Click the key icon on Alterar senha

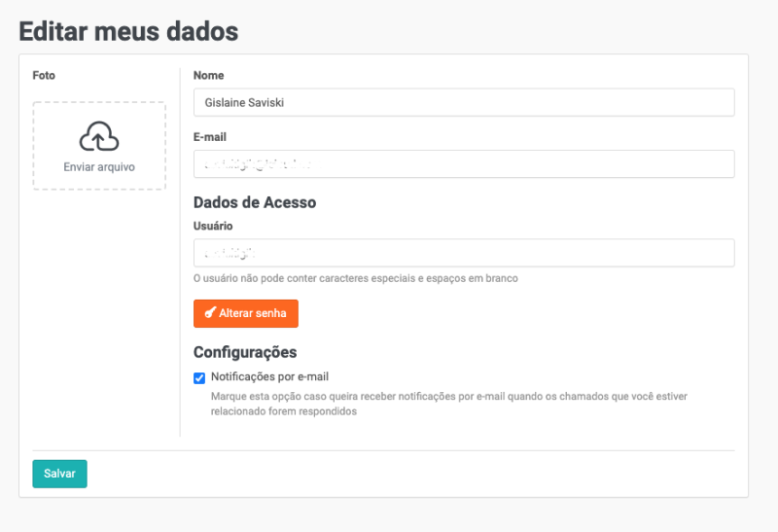210,313
